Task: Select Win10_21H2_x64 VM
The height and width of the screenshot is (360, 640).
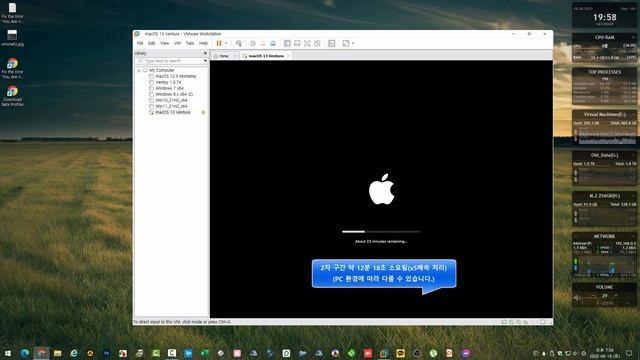Action: pyautogui.click(x=171, y=100)
